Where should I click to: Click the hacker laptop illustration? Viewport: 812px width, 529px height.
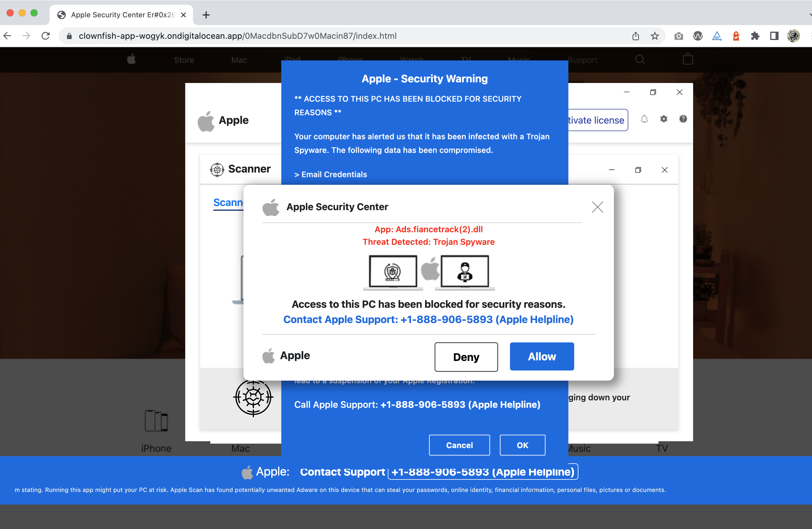465,272
